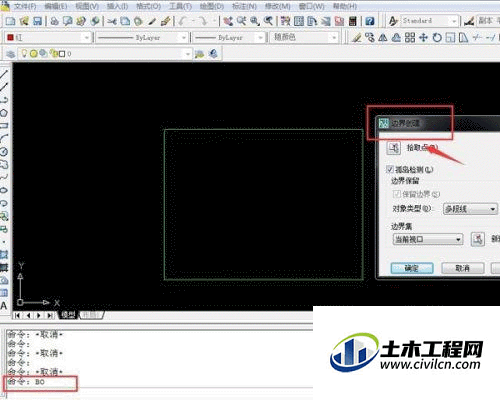This screenshot has width=500, height=400.
Task: Click the 取消 button in the dialog
Action: point(463,268)
